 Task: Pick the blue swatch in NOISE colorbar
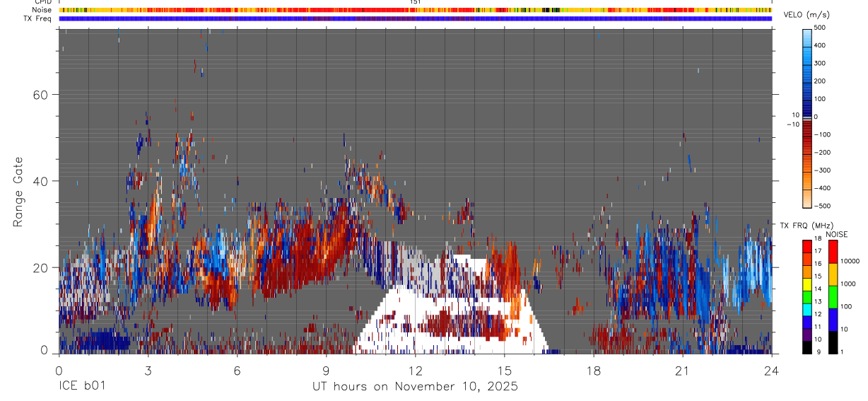(833, 320)
